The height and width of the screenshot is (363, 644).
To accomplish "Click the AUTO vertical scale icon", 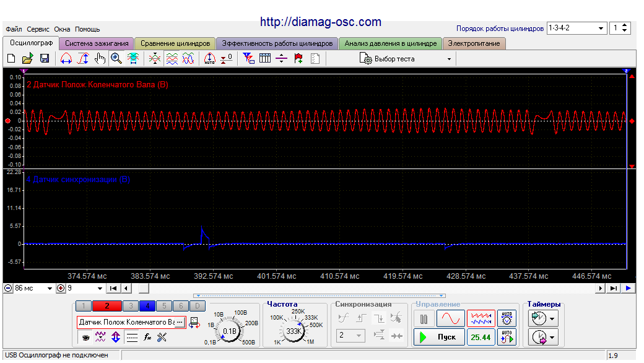I will click(x=209, y=59).
